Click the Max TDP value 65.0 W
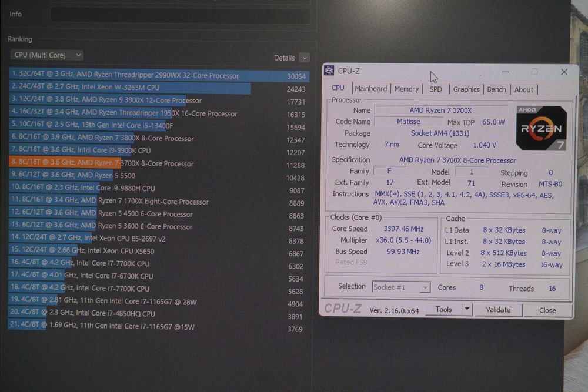This screenshot has width=588, height=392. pyautogui.click(x=493, y=122)
